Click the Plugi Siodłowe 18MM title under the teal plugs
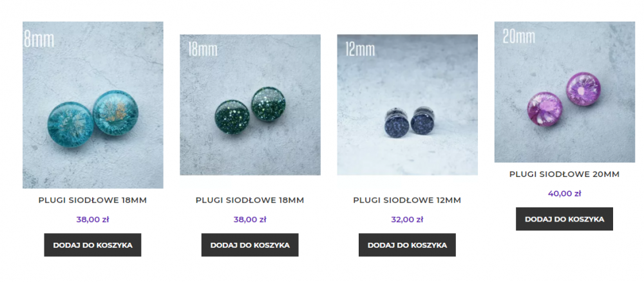Screen dimensions: 644x282 click(x=93, y=200)
